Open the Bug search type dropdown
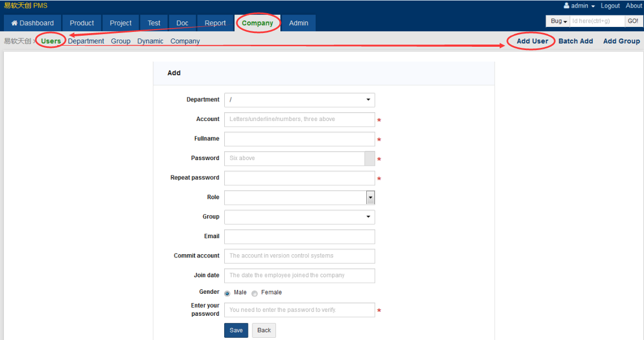The image size is (644, 340). click(x=558, y=21)
